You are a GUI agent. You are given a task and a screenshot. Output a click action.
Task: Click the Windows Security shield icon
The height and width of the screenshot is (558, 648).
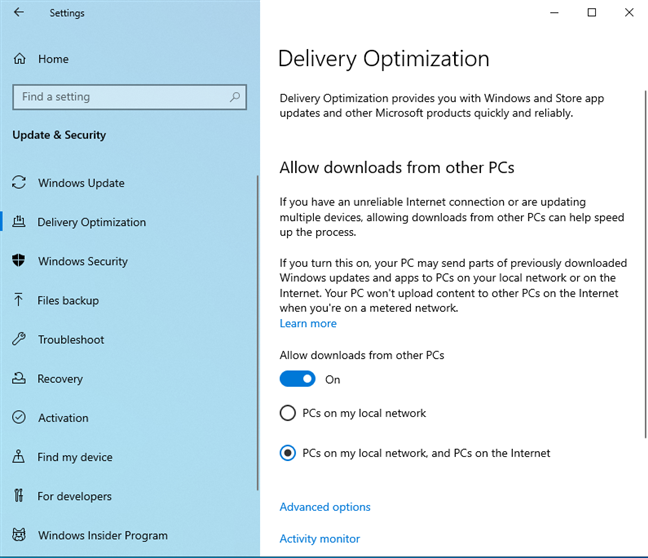[19, 260]
